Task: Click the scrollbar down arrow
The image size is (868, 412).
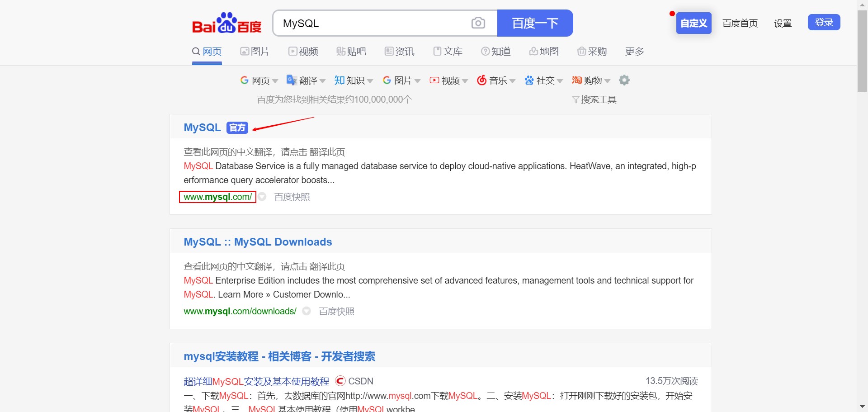Action: click(862, 407)
